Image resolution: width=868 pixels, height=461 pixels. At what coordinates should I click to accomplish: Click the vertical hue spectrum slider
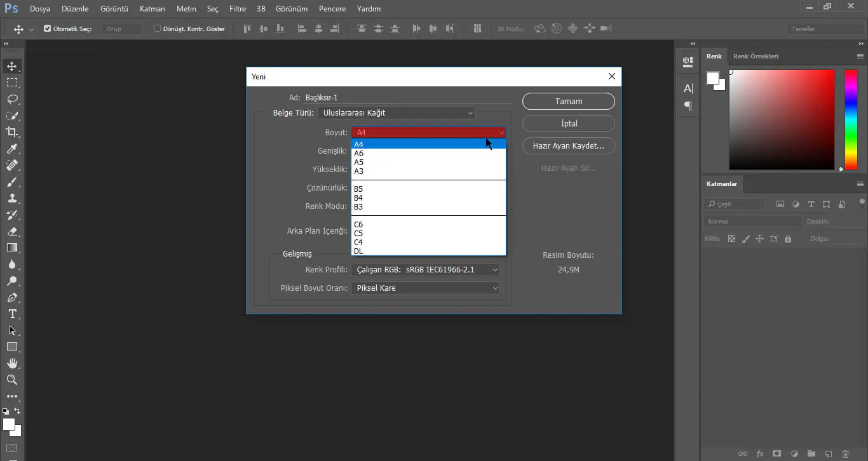[850, 119]
